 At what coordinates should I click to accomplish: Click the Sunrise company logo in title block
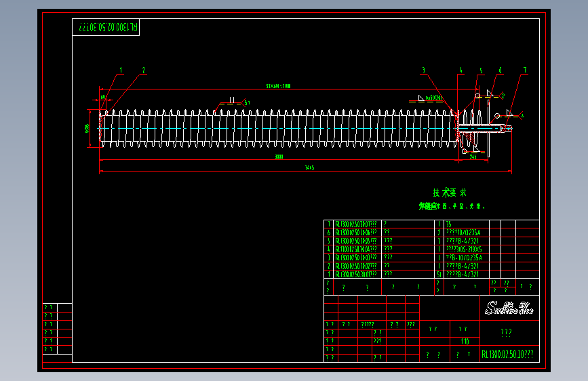click(509, 308)
